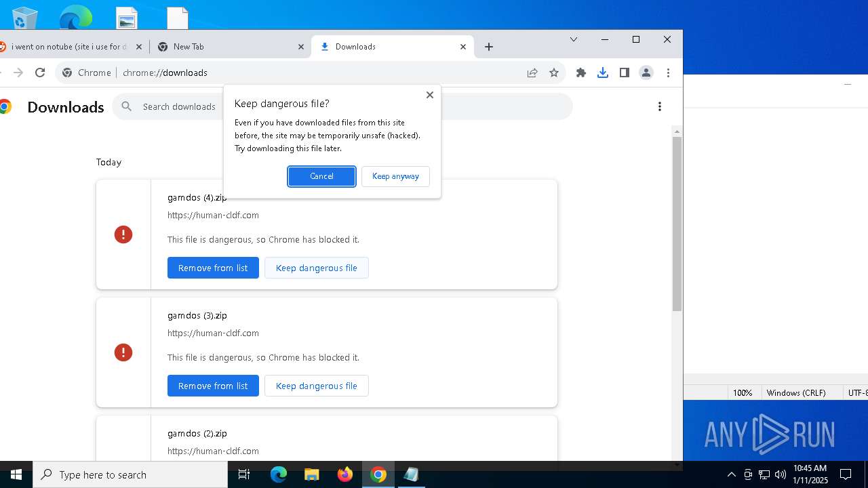Image resolution: width=868 pixels, height=488 pixels.
Task: Click Chrome taskbar icon
Action: (378, 474)
